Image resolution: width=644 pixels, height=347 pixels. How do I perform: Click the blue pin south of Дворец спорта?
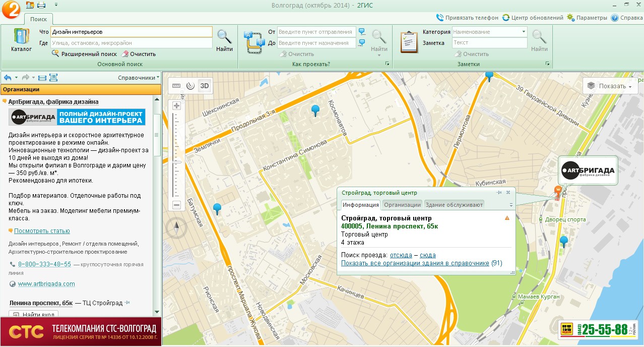pos(564,242)
